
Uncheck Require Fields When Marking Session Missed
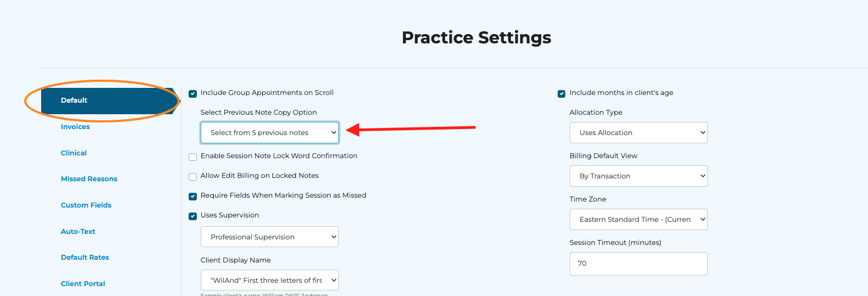pos(192,197)
